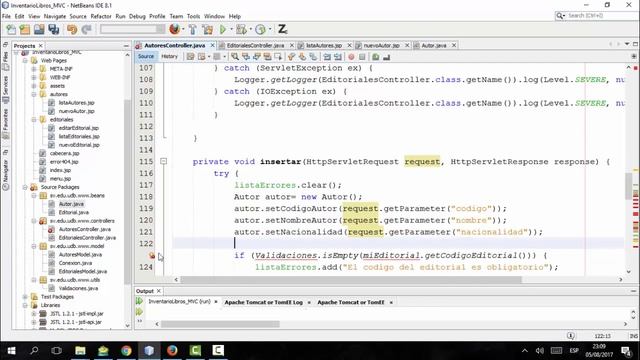This screenshot has width=640, height=360.
Task: Open the Run Project dropdown arrow
Action: pyautogui.click(x=231, y=29)
